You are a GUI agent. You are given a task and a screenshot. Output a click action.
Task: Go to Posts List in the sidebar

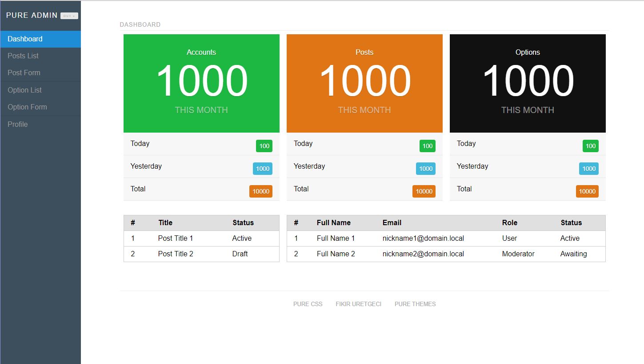click(40, 56)
